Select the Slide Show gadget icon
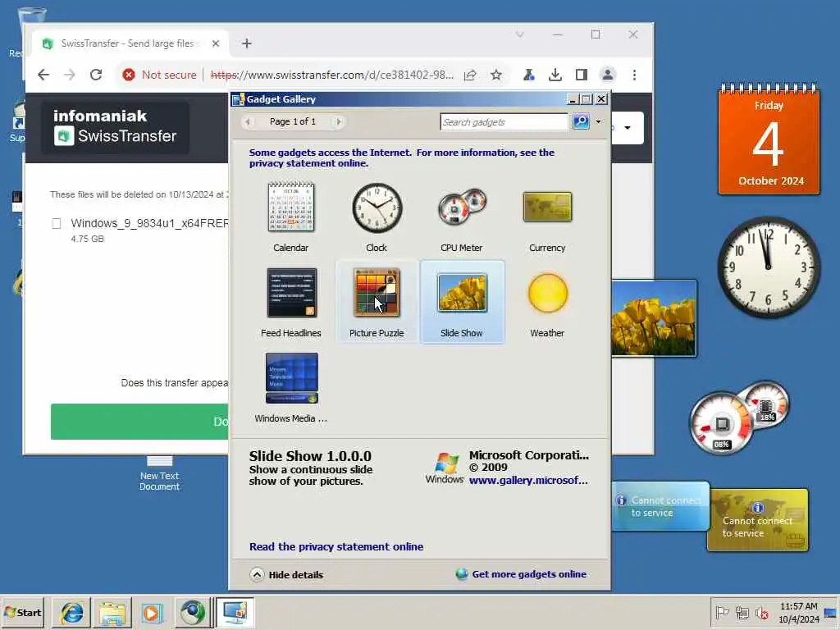 [462, 293]
